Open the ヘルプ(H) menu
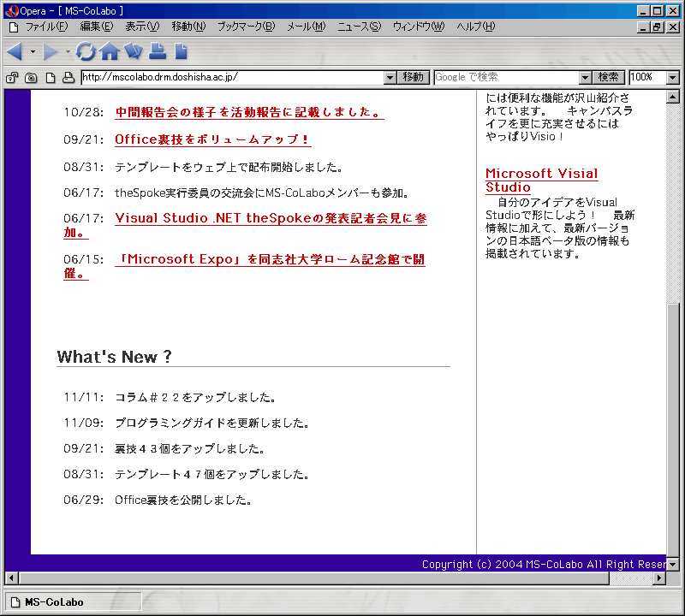The image size is (685, 616). tap(476, 27)
